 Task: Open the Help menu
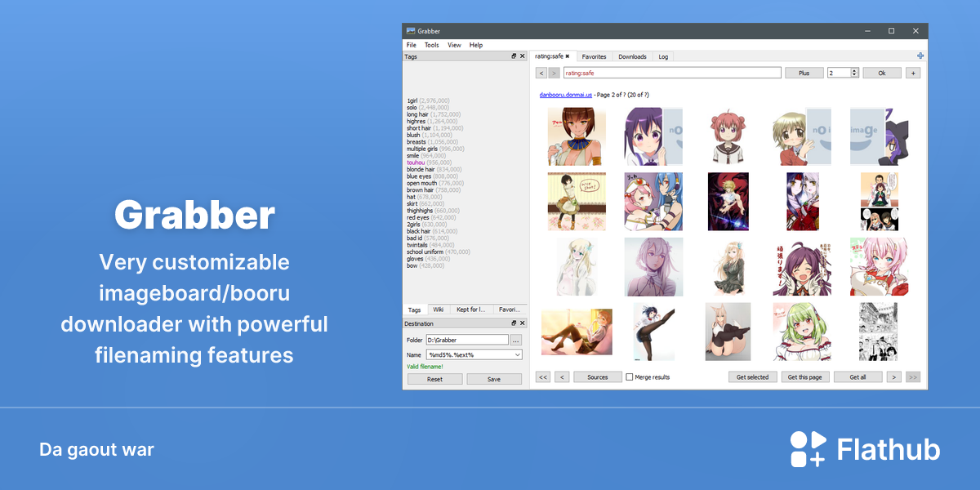click(x=476, y=45)
